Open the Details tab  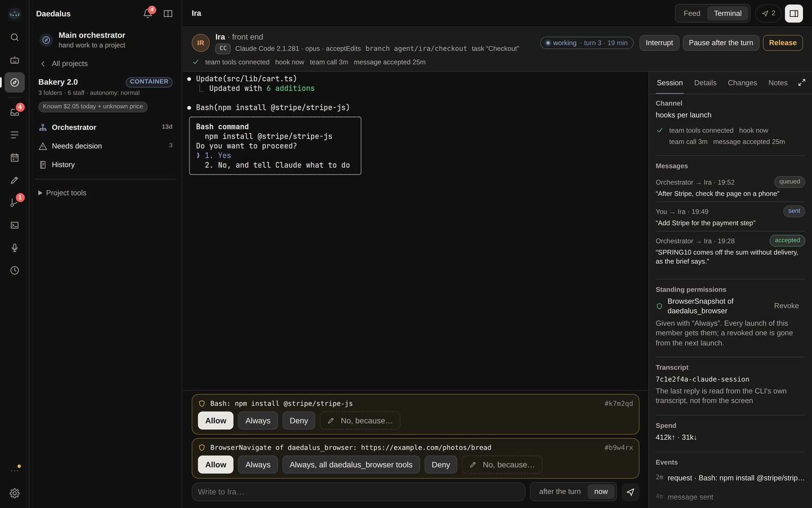pos(705,83)
